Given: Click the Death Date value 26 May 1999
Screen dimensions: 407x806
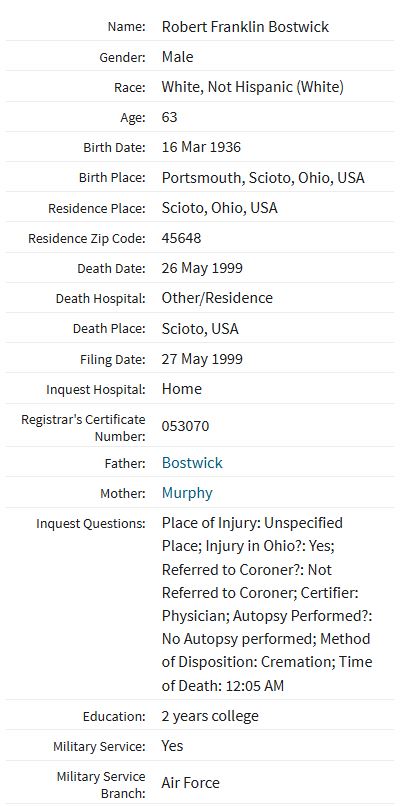Looking at the screenshot, I should tap(202, 268).
